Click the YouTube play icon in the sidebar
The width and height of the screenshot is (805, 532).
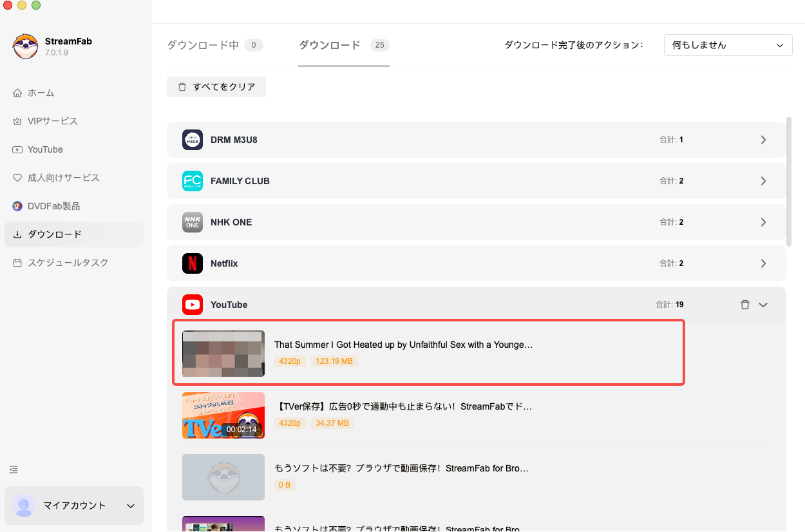17,149
